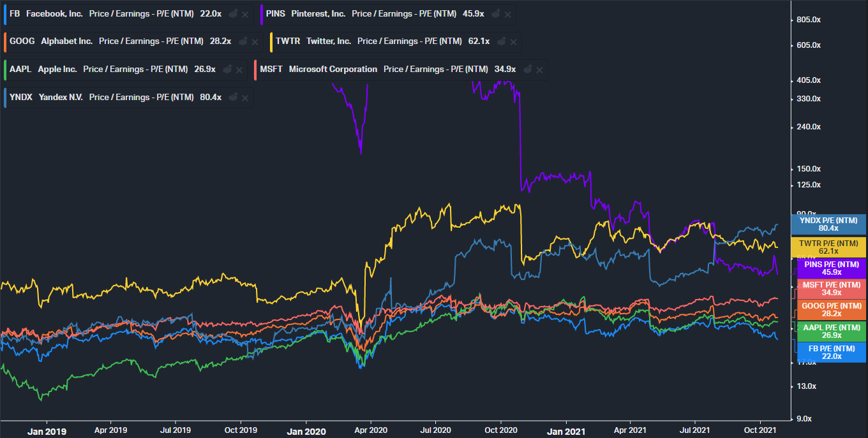The height and width of the screenshot is (438, 868).
Task: Click the 26.9x value in the AAPL row
Action: point(205,69)
